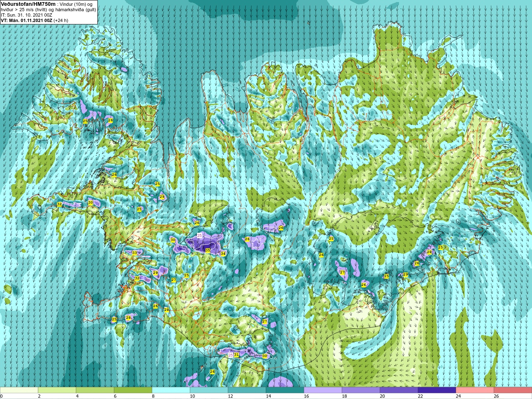Click the yellow gust label "34"
This screenshot has width=532, height=399.
click(223, 254)
